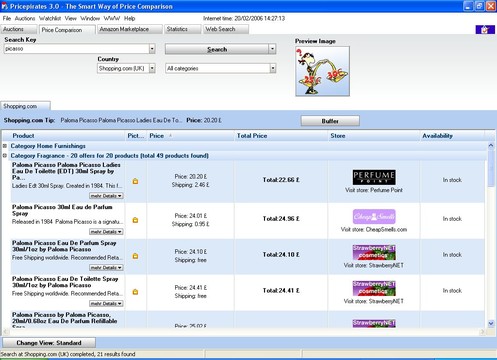The image size is (497, 360).
Task: Open mehr Details for Eau De Toilette Spray 30ml/1oz
Action: click(x=106, y=304)
